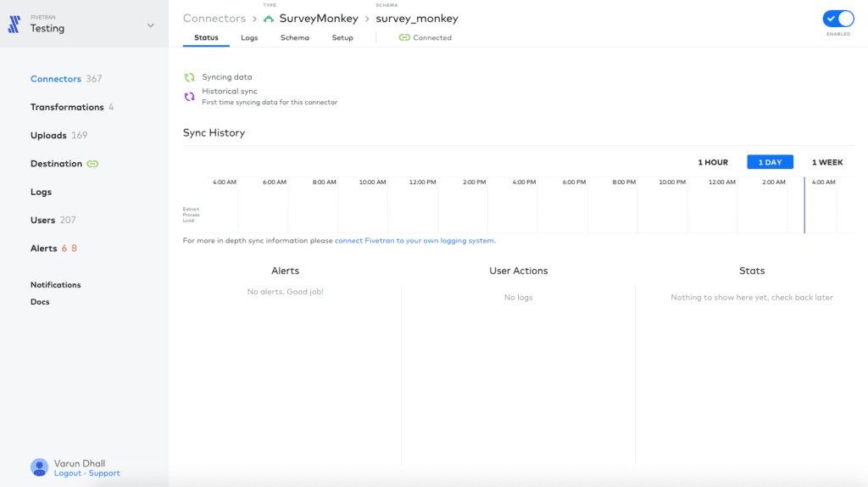Select the 1 DAY time range

click(770, 162)
